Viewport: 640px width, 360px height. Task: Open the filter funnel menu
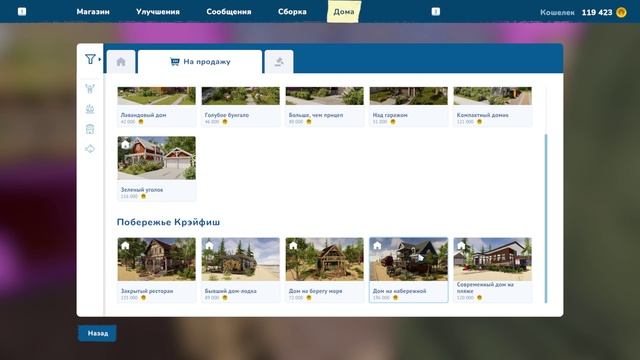(x=91, y=59)
